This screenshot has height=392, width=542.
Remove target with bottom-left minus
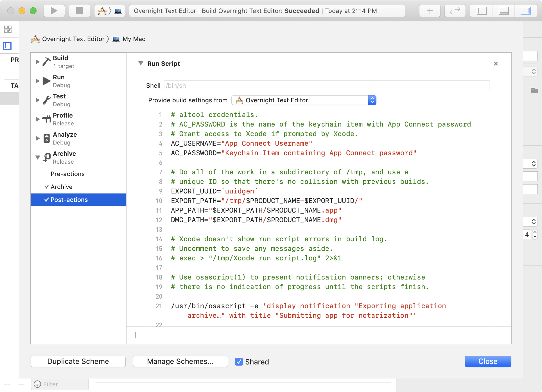[x=21, y=384]
